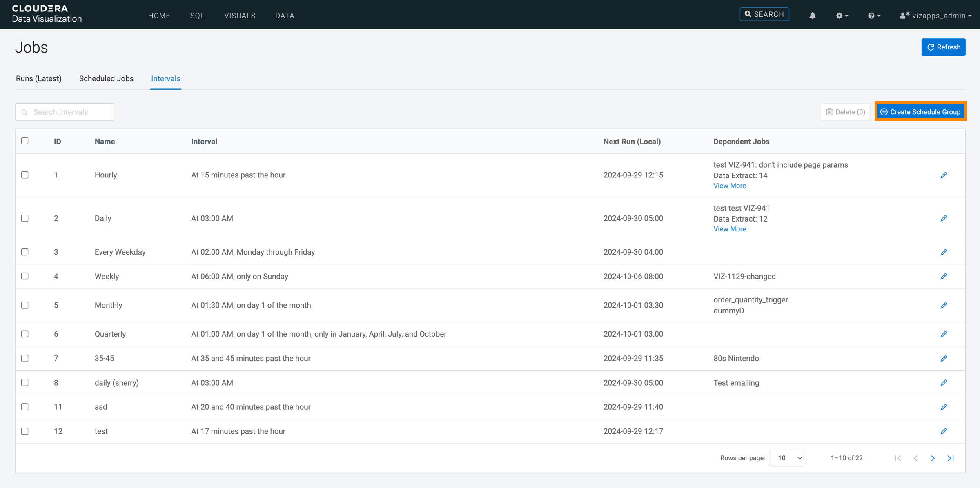The height and width of the screenshot is (488, 980).
Task: Click edit pencil for test interval
Action: pos(943,431)
